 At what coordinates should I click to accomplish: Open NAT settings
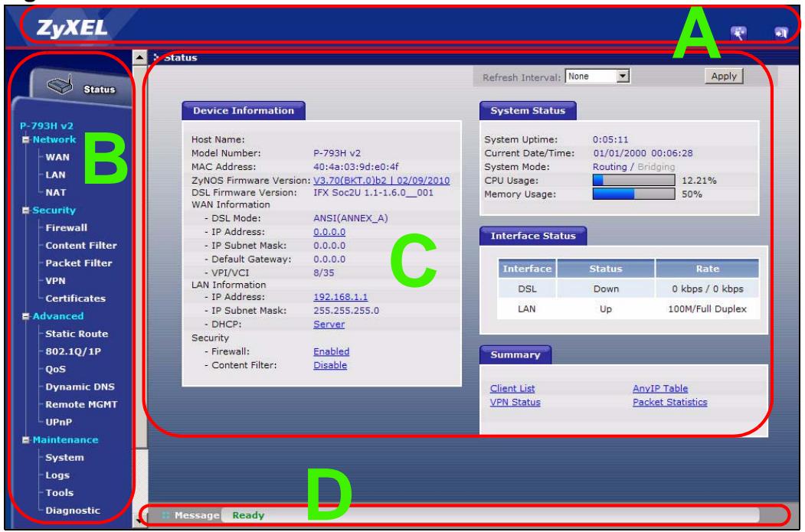[x=55, y=193]
